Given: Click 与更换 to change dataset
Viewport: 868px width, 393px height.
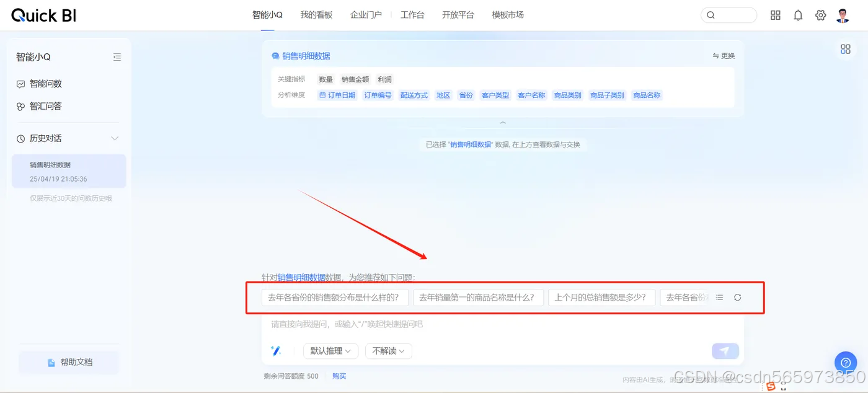Looking at the screenshot, I should 724,55.
